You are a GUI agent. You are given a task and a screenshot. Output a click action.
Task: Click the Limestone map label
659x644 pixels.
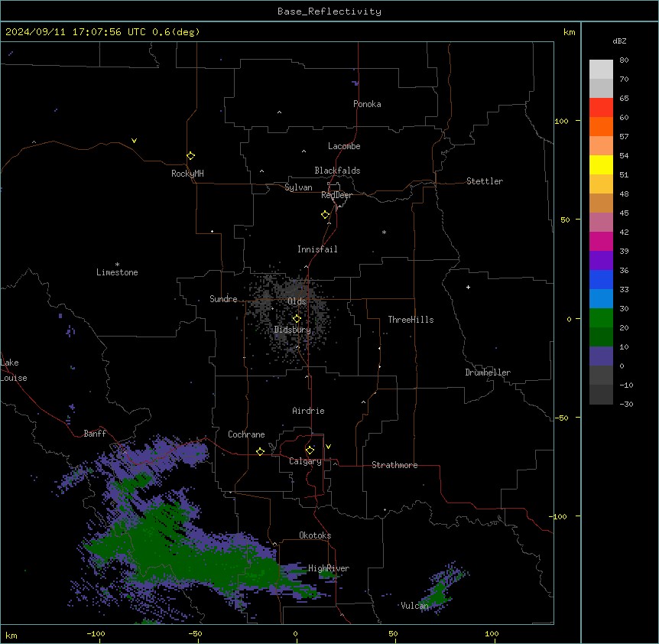tap(117, 272)
